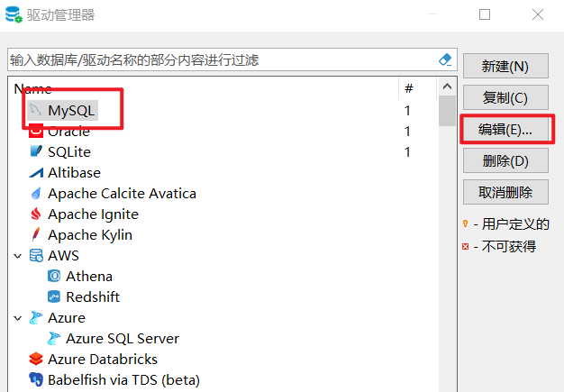Click the Apache Calcite Avatica icon
The image size is (564, 392).
36,193
